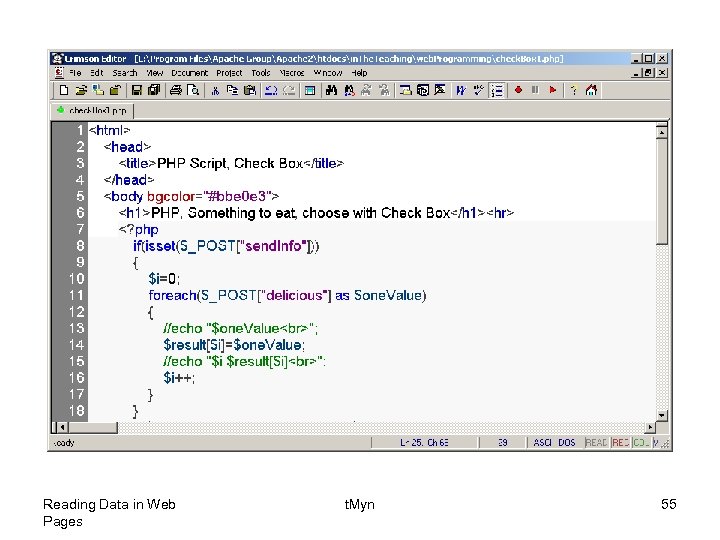Click '$result[$i]=$oneValue;' on line 14
720x540 pixels.
click(x=234, y=345)
